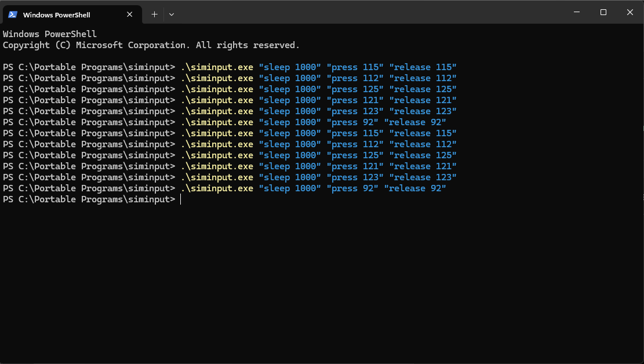The image size is (644, 364).
Task: Click '"release 123"' in the eleventh command line
Action: (x=423, y=177)
